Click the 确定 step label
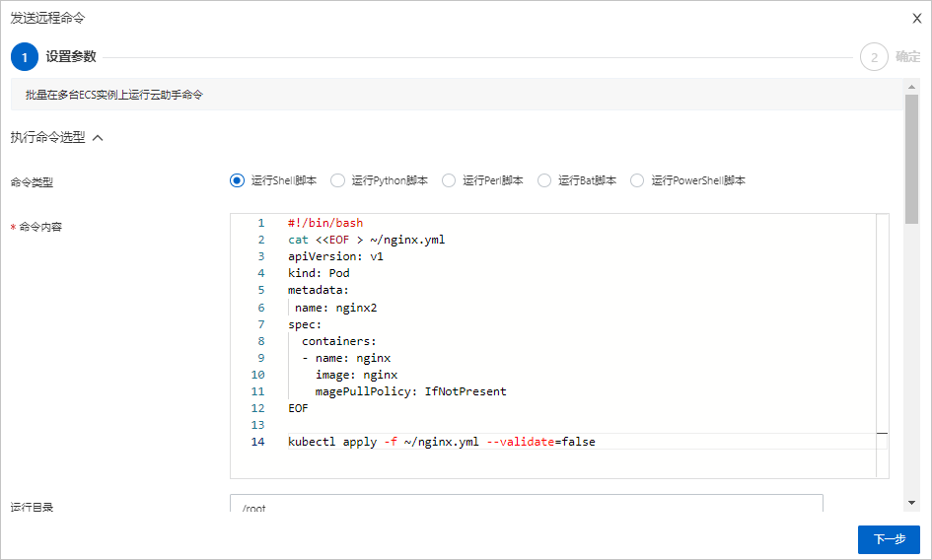This screenshot has width=932, height=560. 907,57
